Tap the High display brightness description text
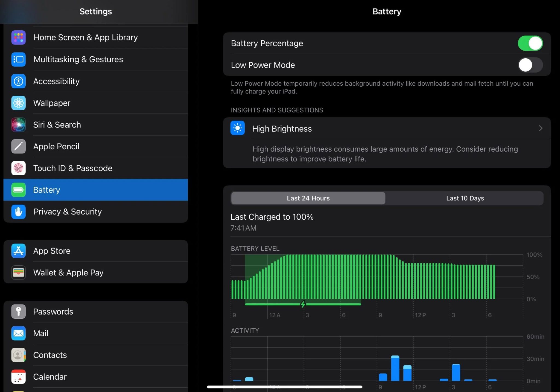The image size is (560, 392). pyautogui.click(x=385, y=154)
